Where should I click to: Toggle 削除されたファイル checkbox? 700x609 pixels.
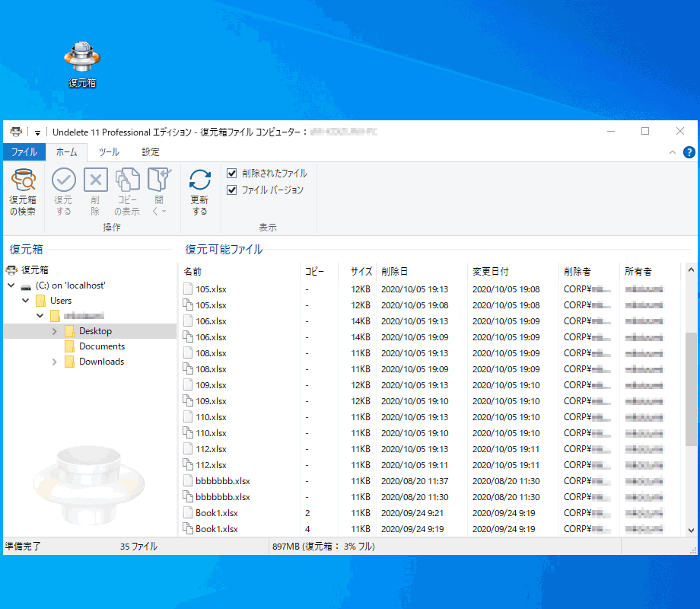point(232,173)
